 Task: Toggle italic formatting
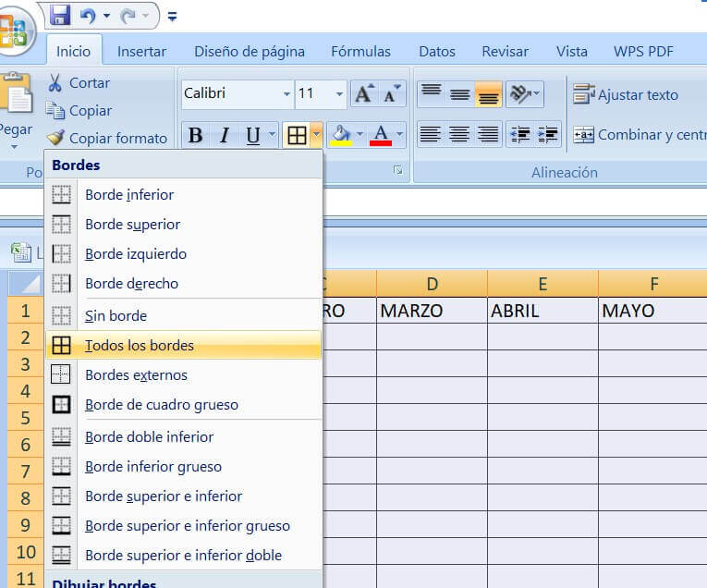[224, 135]
